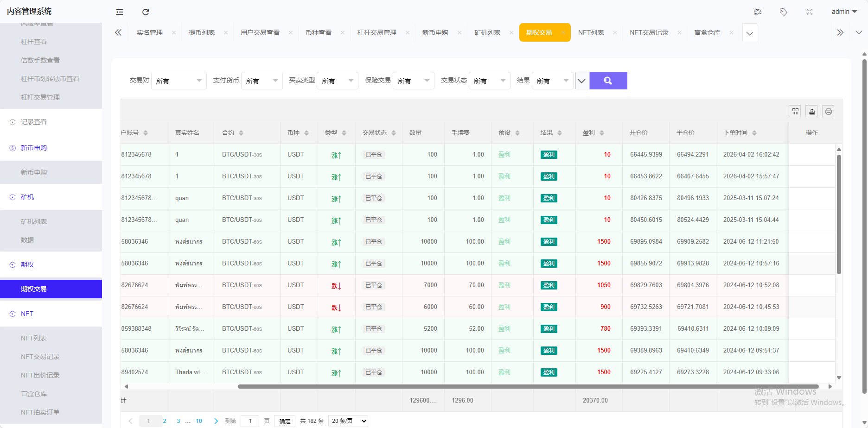Viewport: 868px width, 428px height.
Task: Go to page 10
Action: point(199,421)
